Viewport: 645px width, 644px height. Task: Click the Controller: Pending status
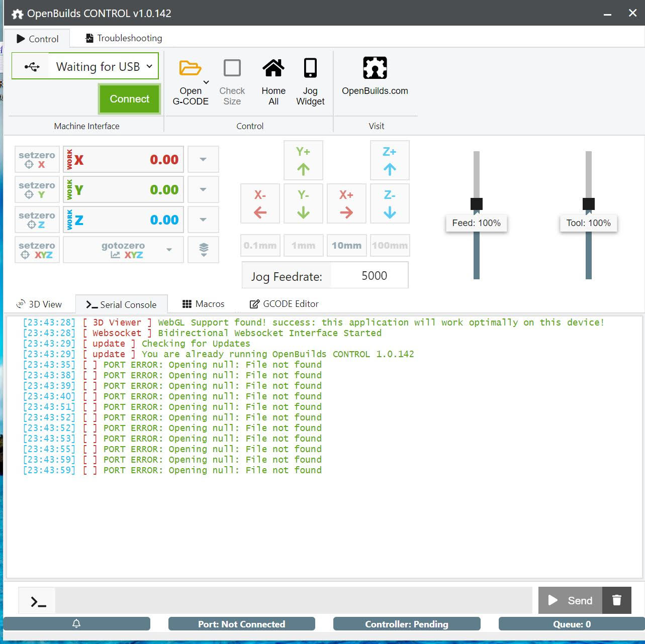pyautogui.click(x=406, y=624)
